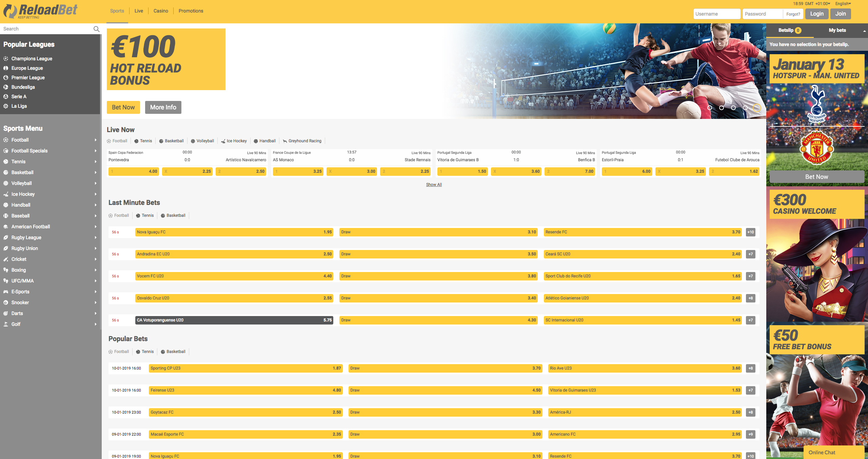Open the English language dropdown

[x=843, y=4]
